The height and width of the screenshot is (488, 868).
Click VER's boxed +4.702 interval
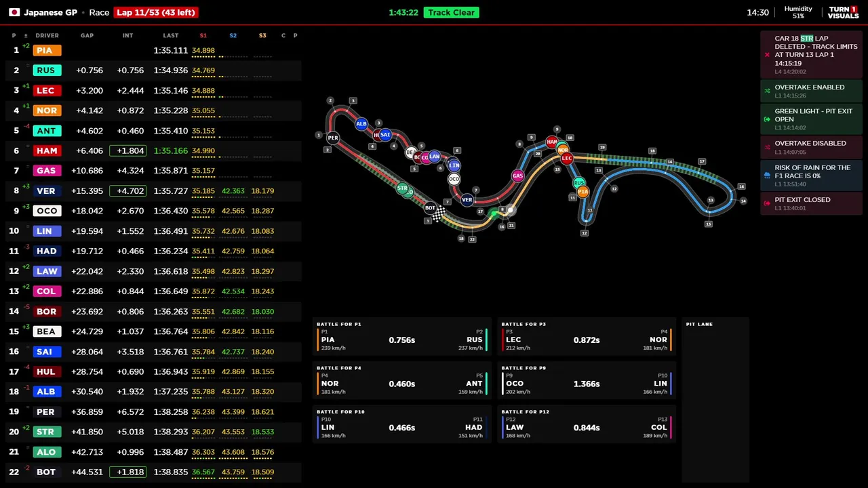127,191
